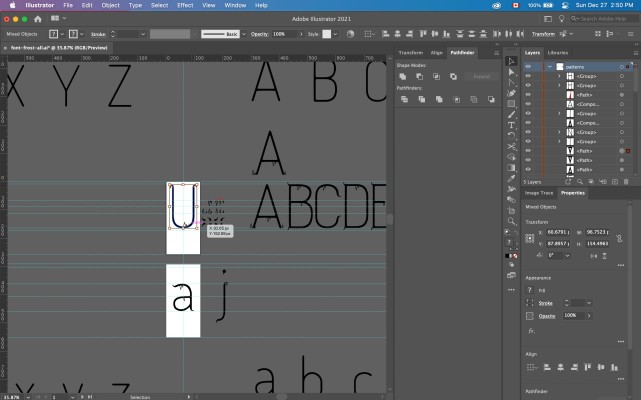The height and width of the screenshot is (400, 641).
Task: Open the Effect menu
Action: point(185,5)
